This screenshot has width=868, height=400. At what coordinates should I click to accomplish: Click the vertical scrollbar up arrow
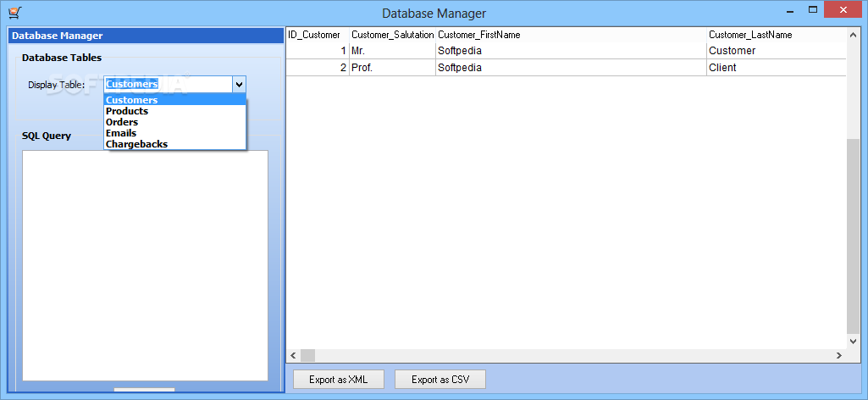tap(853, 35)
